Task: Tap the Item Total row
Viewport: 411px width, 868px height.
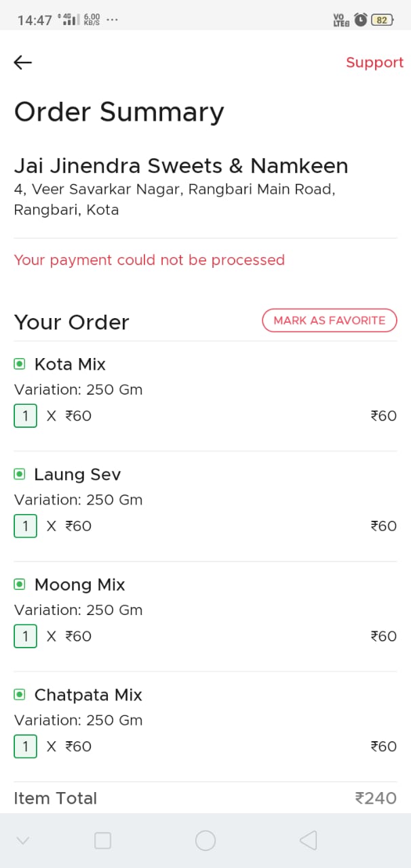Action: (x=205, y=798)
